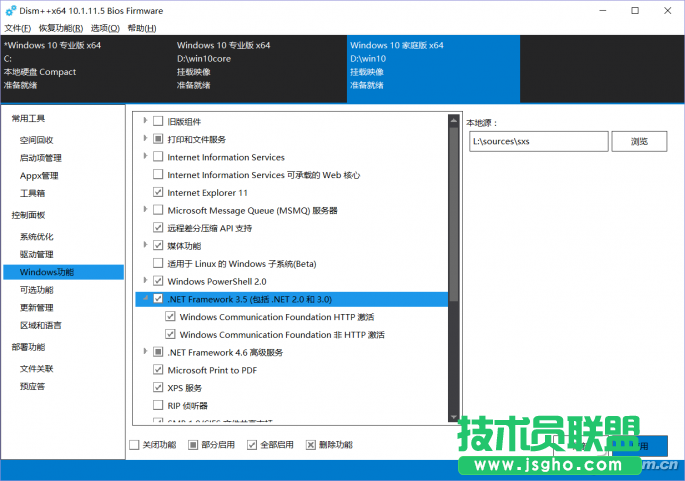Open the 选项(O) menu
The width and height of the screenshot is (685, 481).
click(x=105, y=28)
